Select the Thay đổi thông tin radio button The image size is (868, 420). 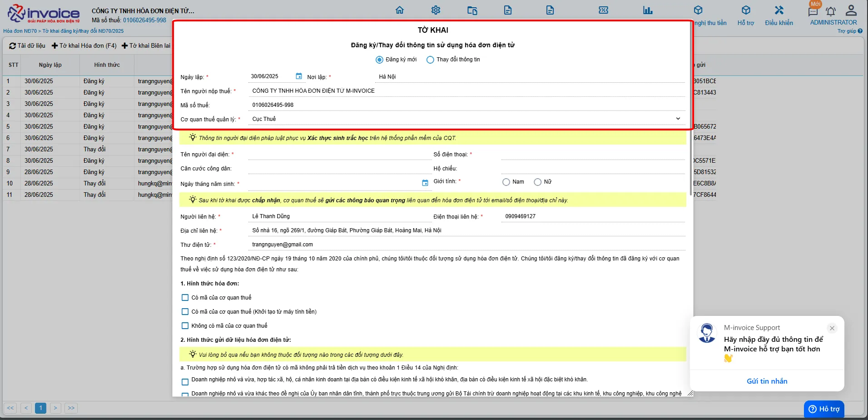pos(430,60)
